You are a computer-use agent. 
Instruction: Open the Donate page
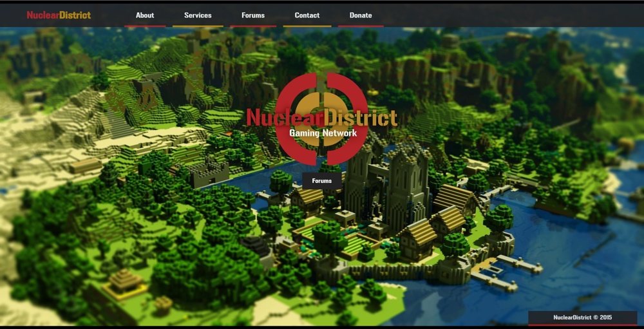point(361,15)
